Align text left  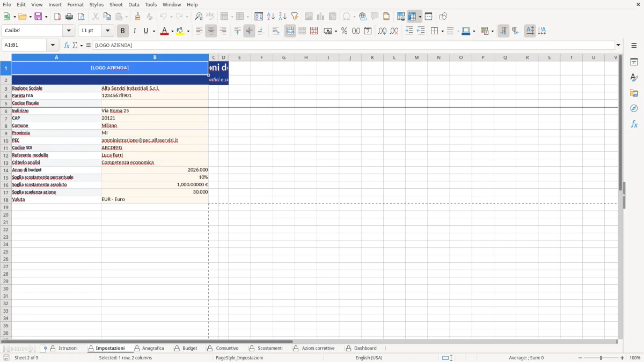pos(200,31)
